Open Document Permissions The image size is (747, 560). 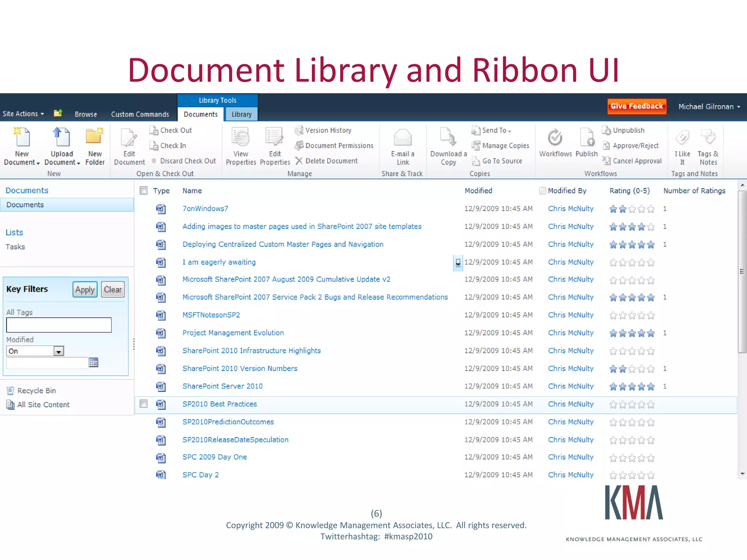[334, 145]
